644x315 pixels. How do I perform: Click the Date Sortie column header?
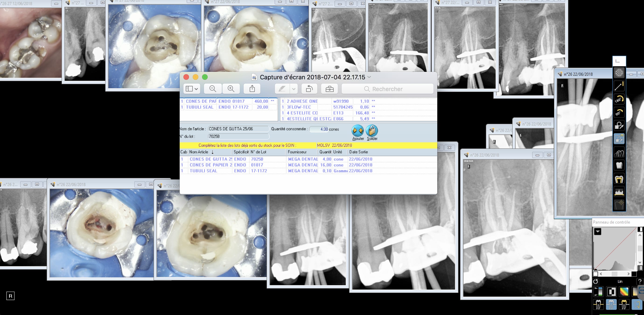point(358,152)
